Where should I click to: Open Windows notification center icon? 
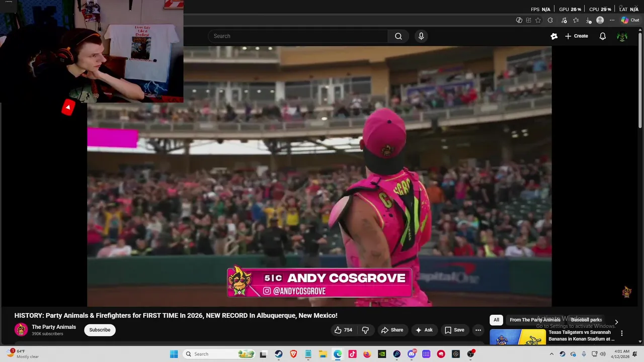pyautogui.click(x=635, y=354)
